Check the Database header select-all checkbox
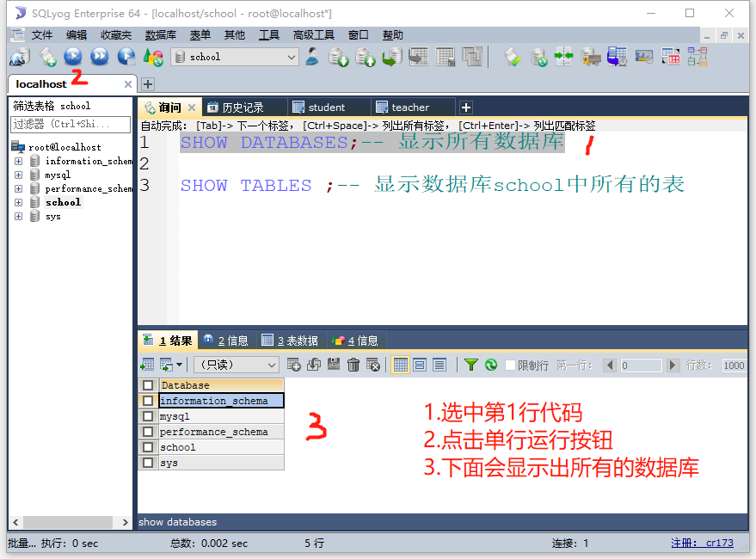Screen dimensions: 756x559 (148, 385)
